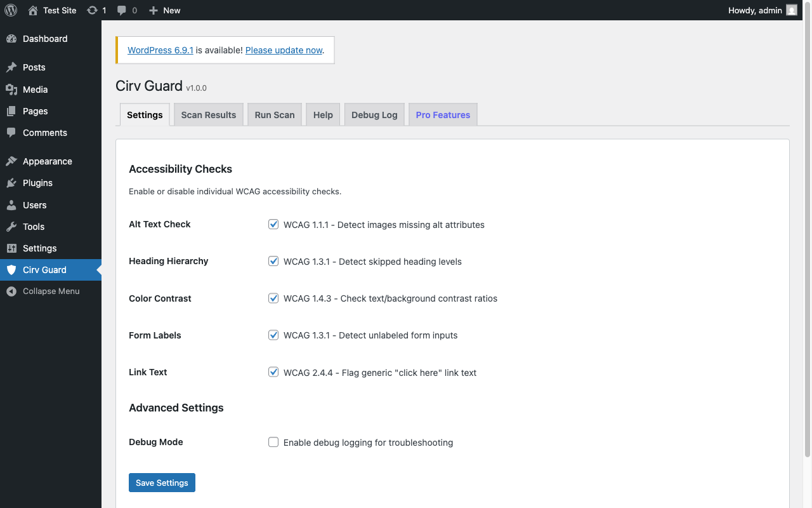
Task: Click the Cirv Guard shield icon
Action: 11,270
